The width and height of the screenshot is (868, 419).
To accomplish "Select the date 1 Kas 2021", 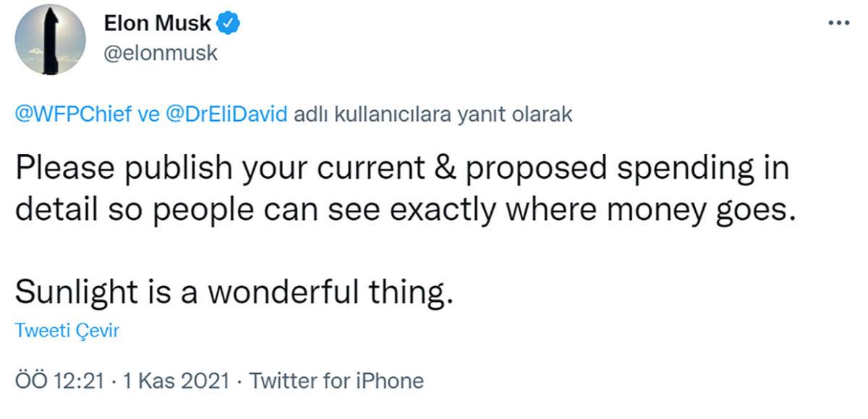I will click(x=166, y=379).
